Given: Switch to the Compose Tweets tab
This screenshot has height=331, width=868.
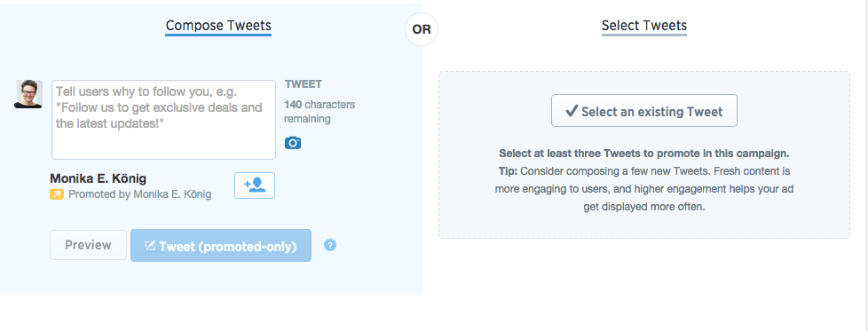Looking at the screenshot, I should [218, 26].
